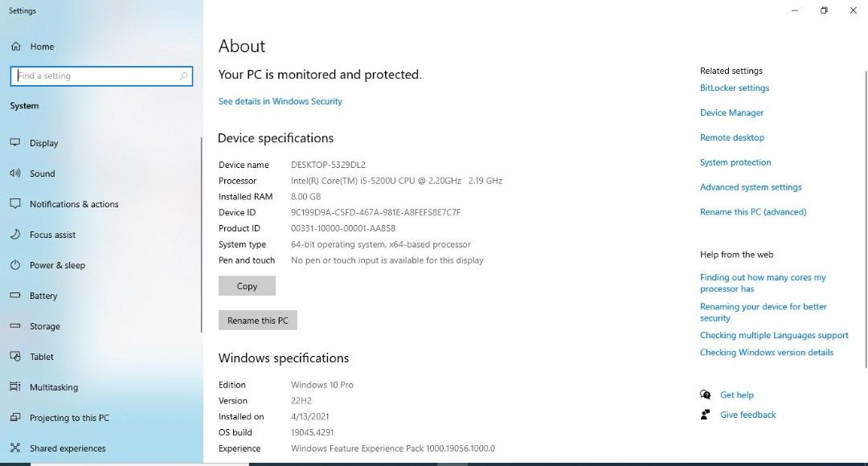
Task: Select device name DESKTOP-5329DL2 text
Action: coord(328,165)
